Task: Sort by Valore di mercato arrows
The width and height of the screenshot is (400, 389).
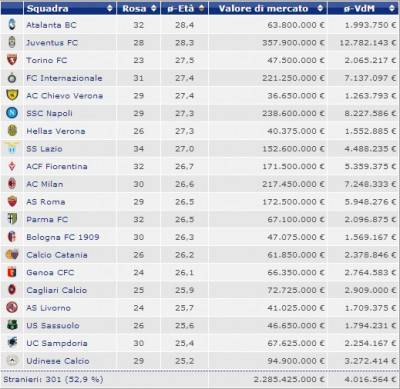Action: 320,9
